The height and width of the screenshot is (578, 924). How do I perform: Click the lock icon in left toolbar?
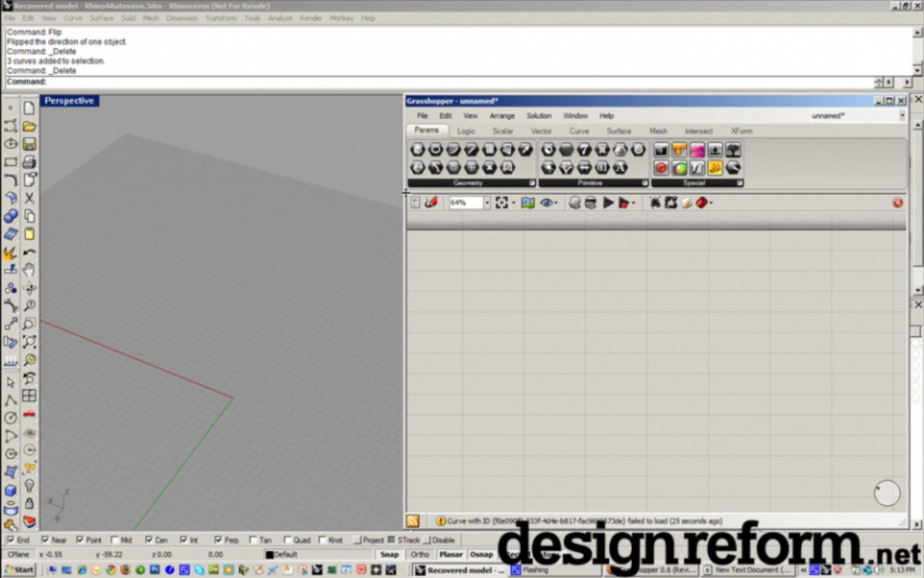point(29,504)
